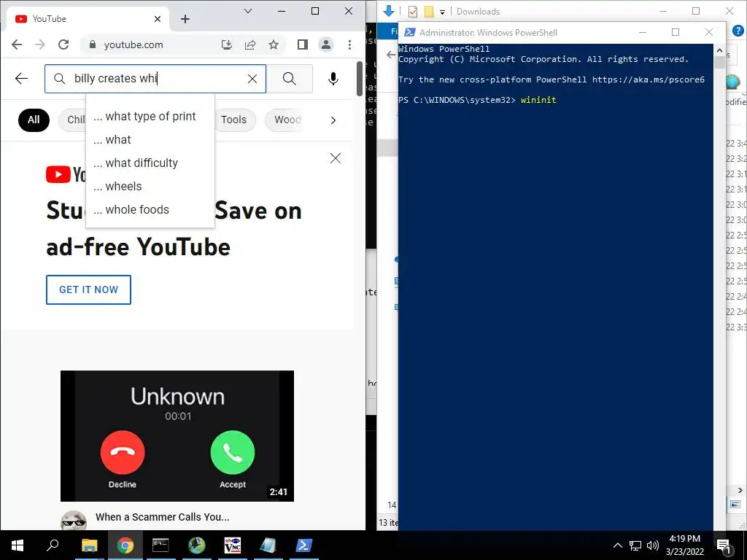Select the All filter chip
This screenshot has height=560, width=747.
34,120
